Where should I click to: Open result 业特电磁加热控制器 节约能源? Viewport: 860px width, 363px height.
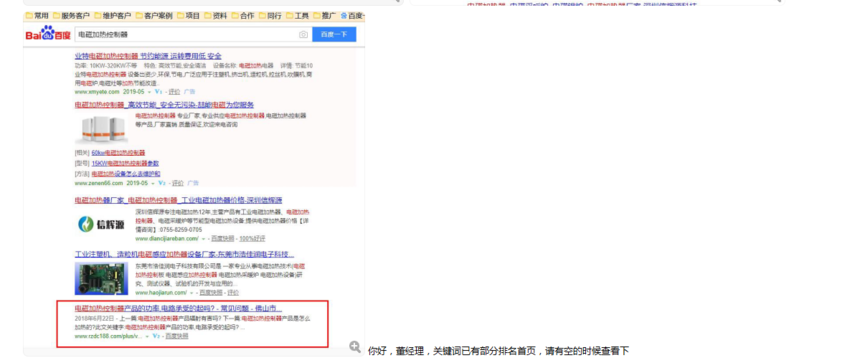point(148,56)
